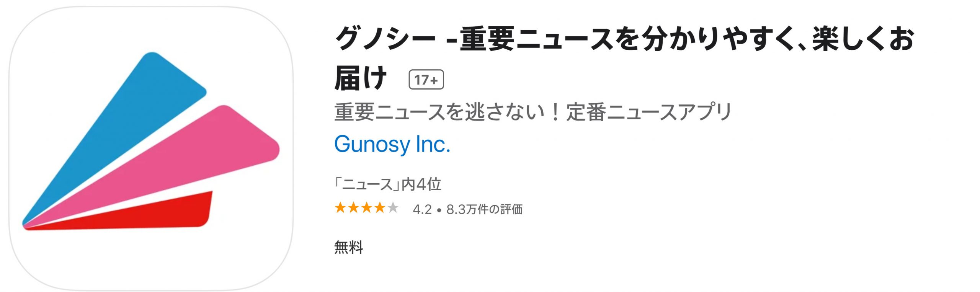
Task: Click the 17+ age rating badge
Action: click(426, 80)
